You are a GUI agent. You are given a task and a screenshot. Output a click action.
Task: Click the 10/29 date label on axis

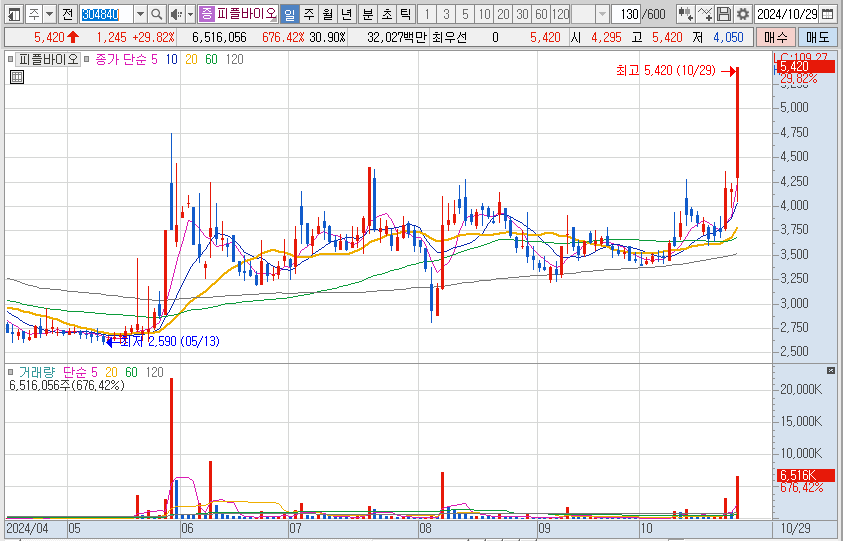(796, 528)
